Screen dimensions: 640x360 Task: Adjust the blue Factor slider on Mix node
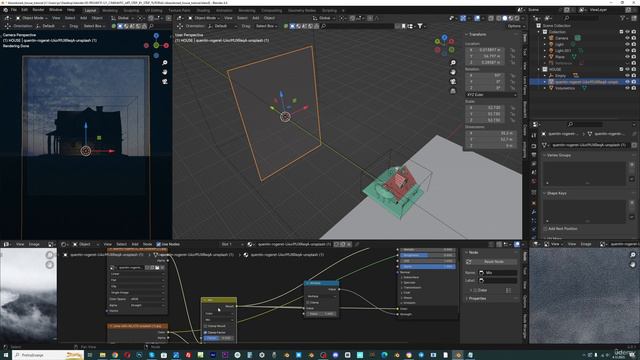click(218, 338)
